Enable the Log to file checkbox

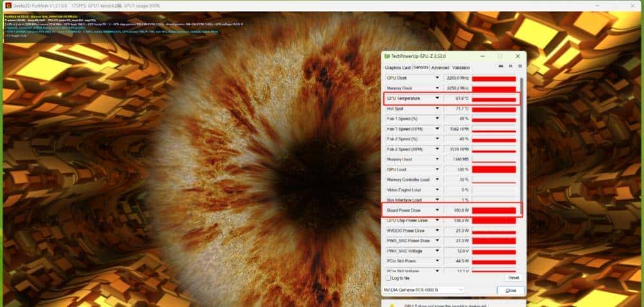(x=388, y=278)
